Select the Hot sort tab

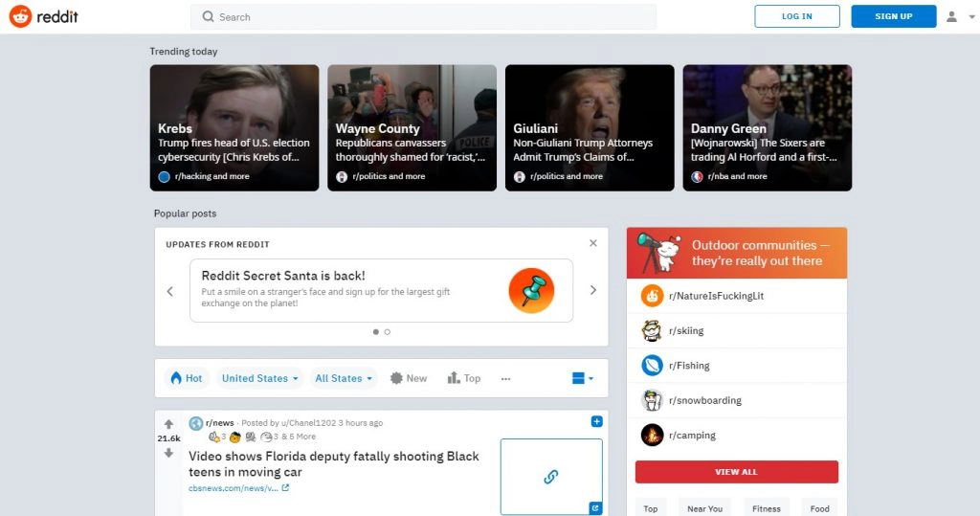pos(187,378)
